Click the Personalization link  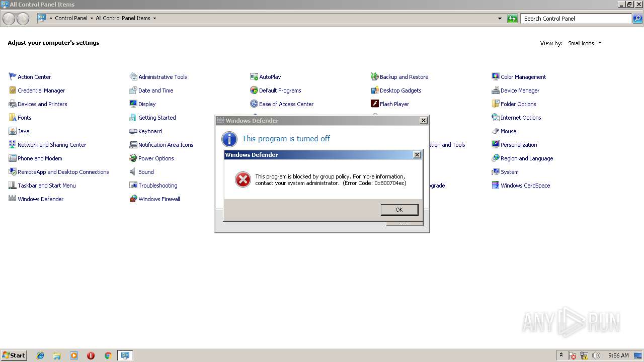click(519, 145)
